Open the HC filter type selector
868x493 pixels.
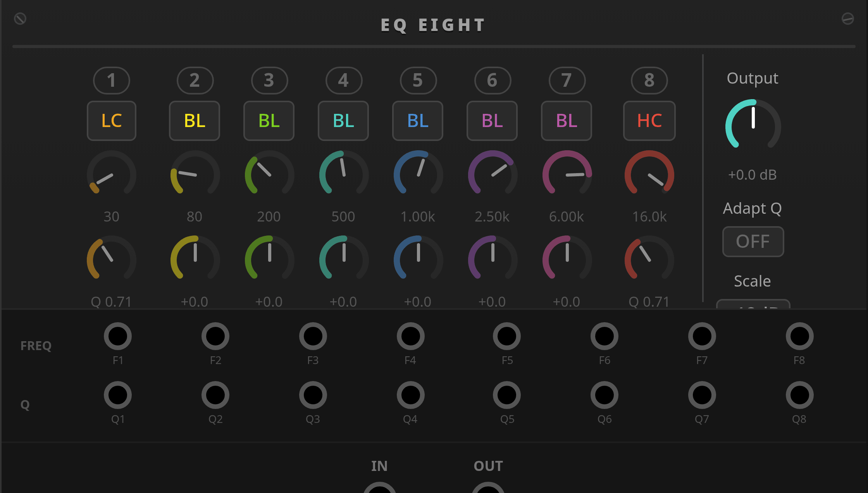[x=649, y=121]
